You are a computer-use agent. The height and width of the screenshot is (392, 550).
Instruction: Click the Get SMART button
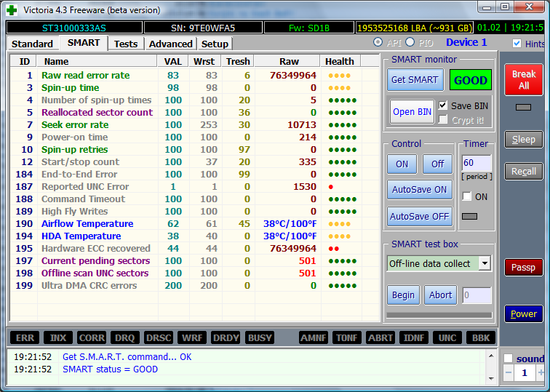point(415,79)
